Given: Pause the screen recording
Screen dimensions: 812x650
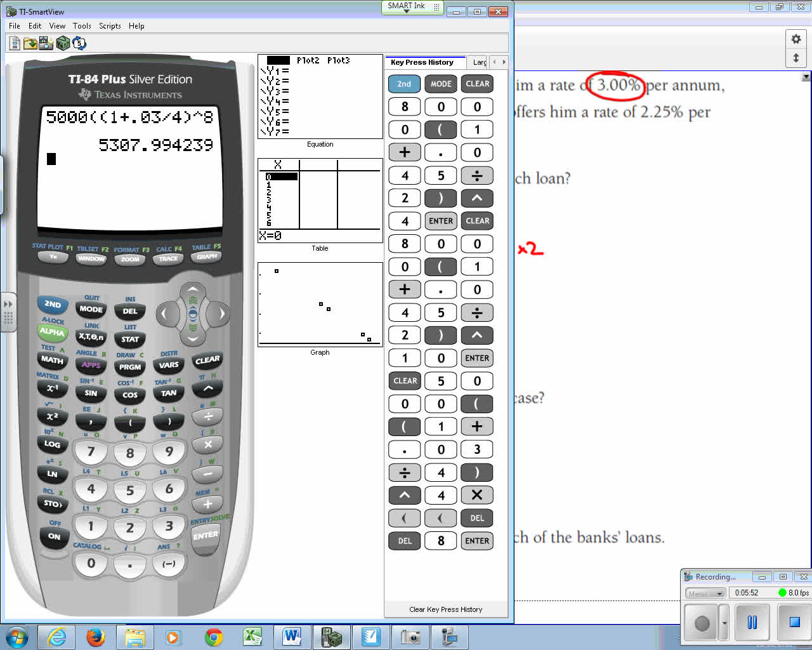Looking at the screenshot, I should pyautogui.click(x=752, y=622).
